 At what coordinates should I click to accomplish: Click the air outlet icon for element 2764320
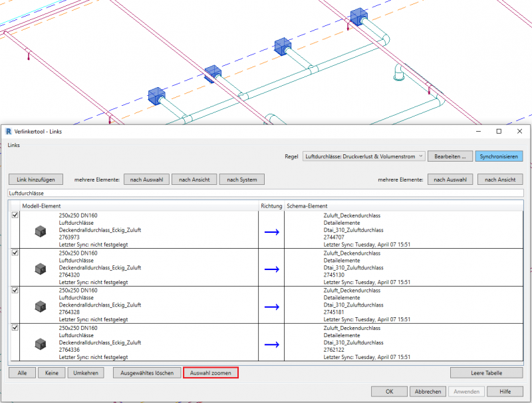41,269
